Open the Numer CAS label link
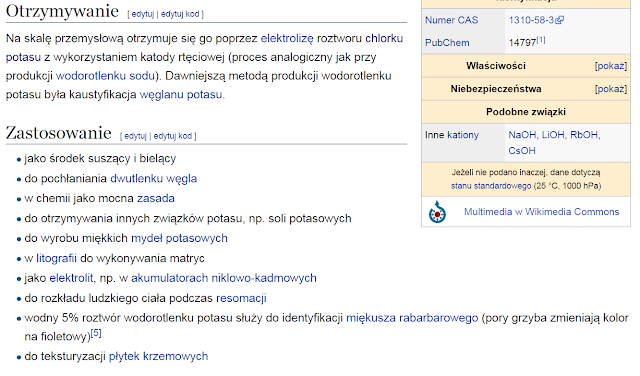The height and width of the screenshot is (376, 640). [451, 20]
